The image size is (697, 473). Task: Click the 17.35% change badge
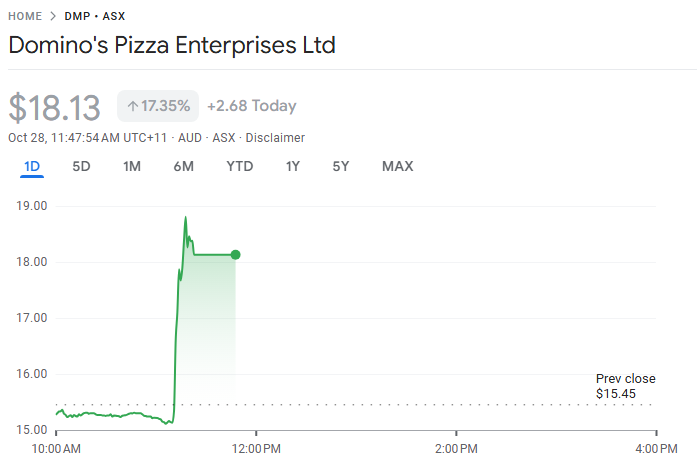pyautogui.click(x=159, y=106)
